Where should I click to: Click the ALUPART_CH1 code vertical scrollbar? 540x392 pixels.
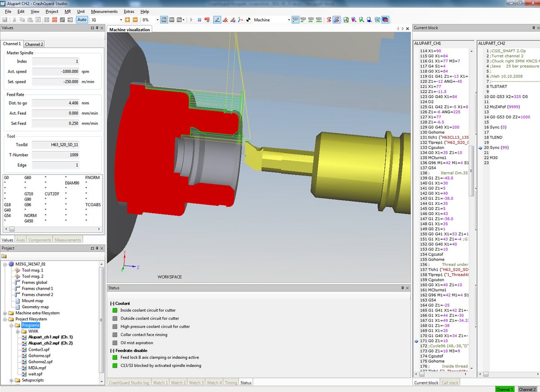pos(471,171)
